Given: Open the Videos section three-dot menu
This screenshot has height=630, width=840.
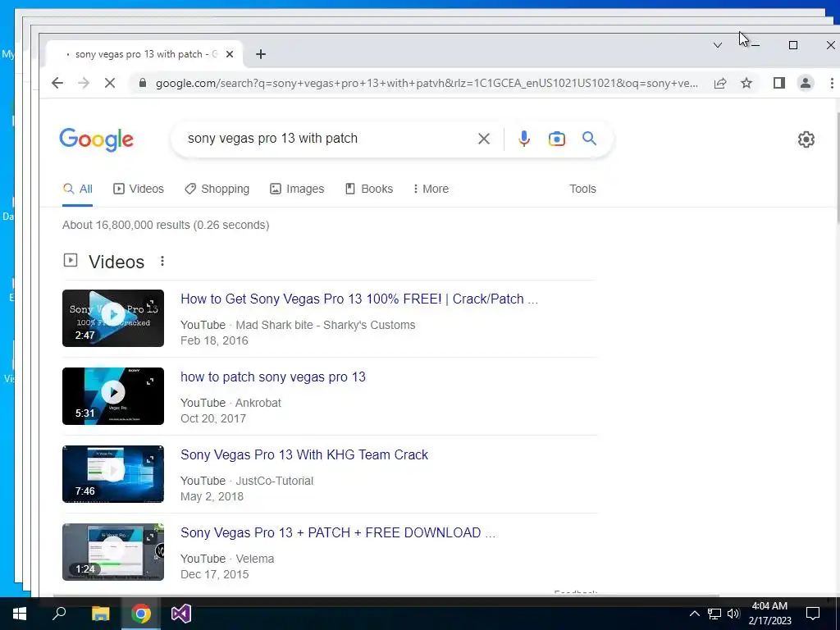Looking at the screenshot, I should click(162, 261).
